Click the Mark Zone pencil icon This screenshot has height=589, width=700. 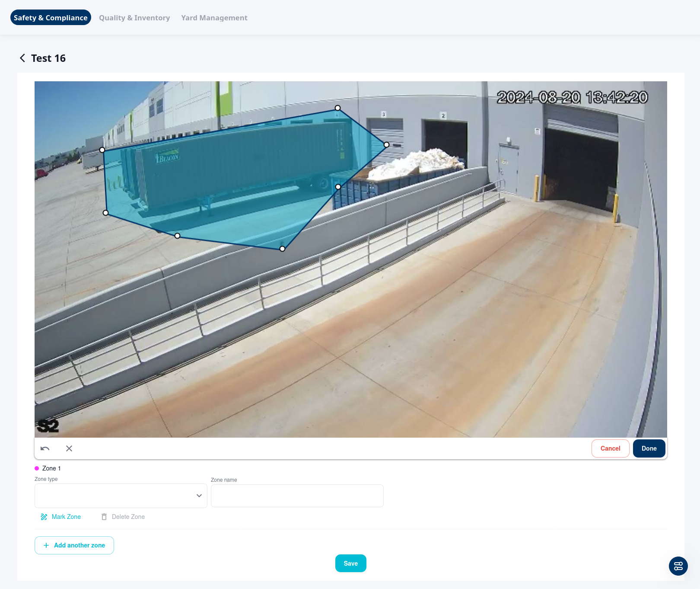coord(44,517)
